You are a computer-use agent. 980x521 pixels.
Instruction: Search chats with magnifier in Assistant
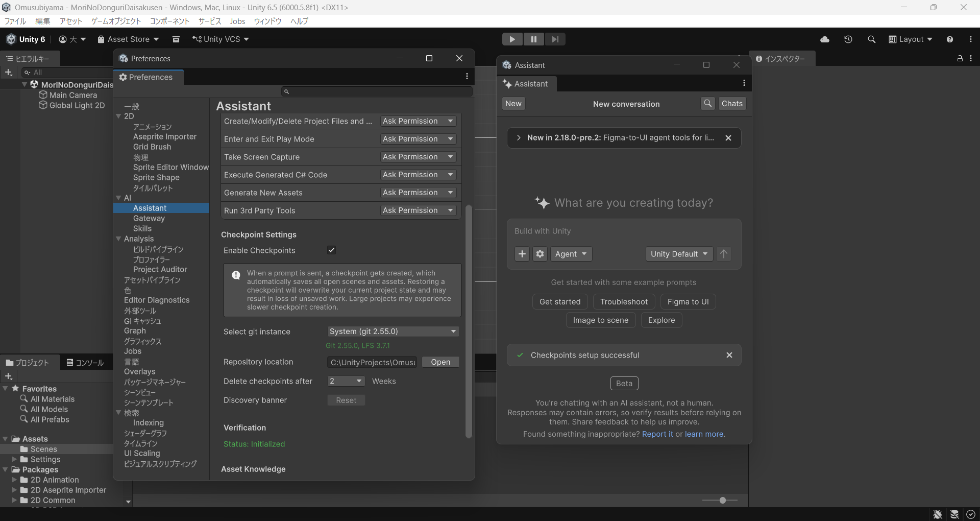point(707,104)
